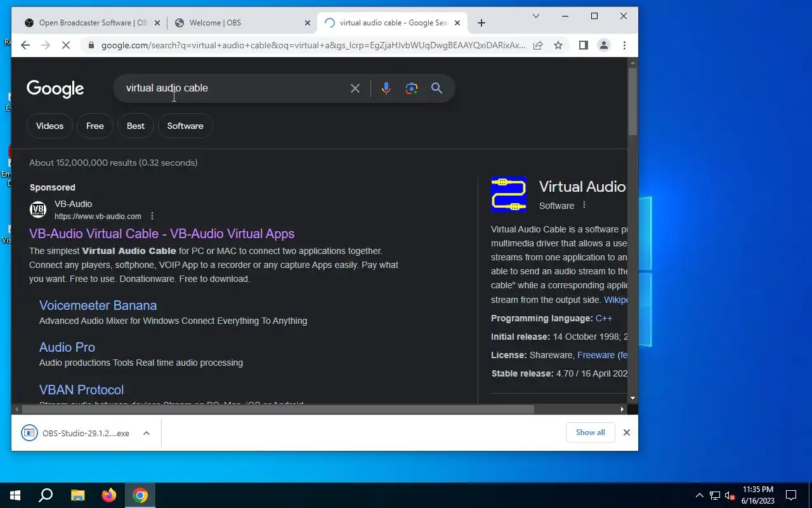Open taskbar search
This screenshot has height=508, width=812.
click(46, 495)
